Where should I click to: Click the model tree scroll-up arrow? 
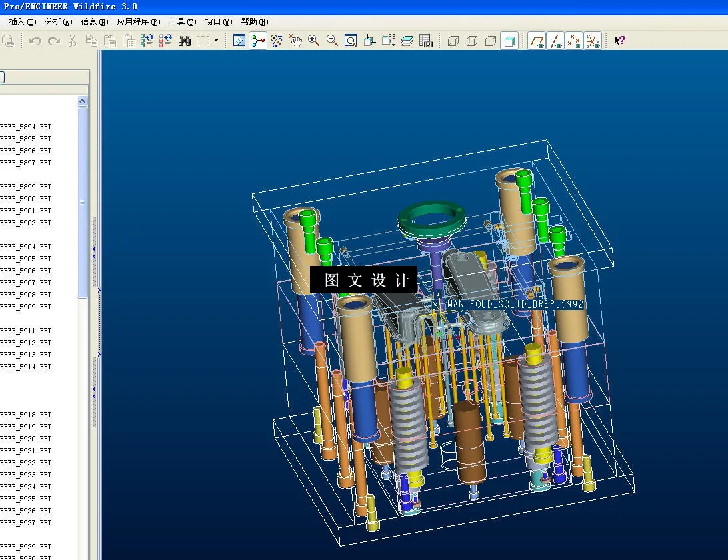pos(82,101)
